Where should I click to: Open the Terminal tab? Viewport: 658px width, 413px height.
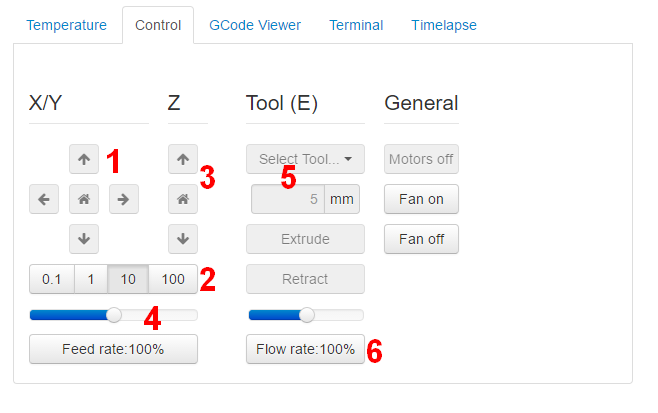coord(356,25)
